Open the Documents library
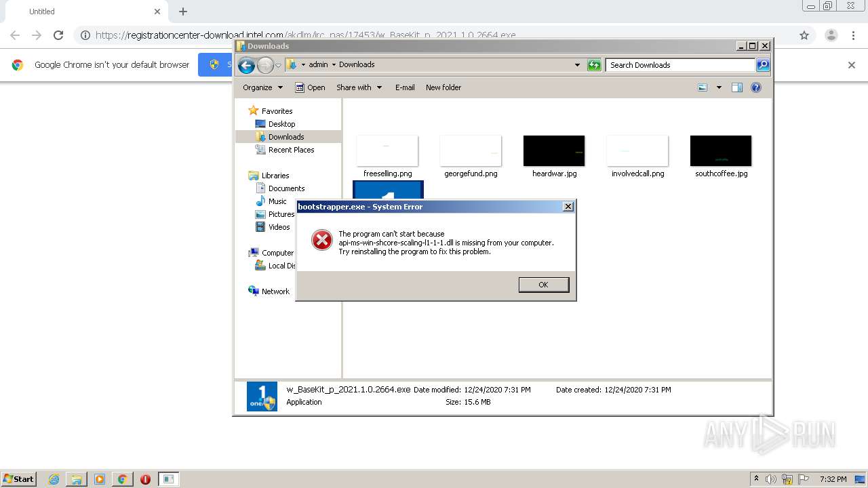This screenshot has width=868, height=488. pyautogui.click(x=280, y=188)
